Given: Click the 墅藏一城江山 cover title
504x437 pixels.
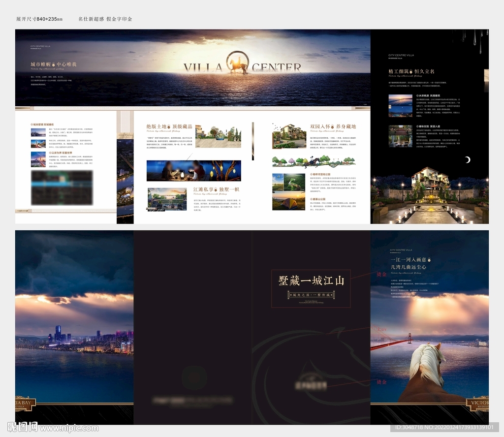Looking at the screenshot, I should pyautogui.click(x=311, y=281).
